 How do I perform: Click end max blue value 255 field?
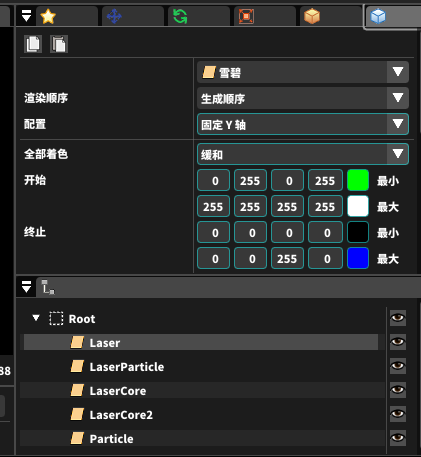[x=287, y=258]
